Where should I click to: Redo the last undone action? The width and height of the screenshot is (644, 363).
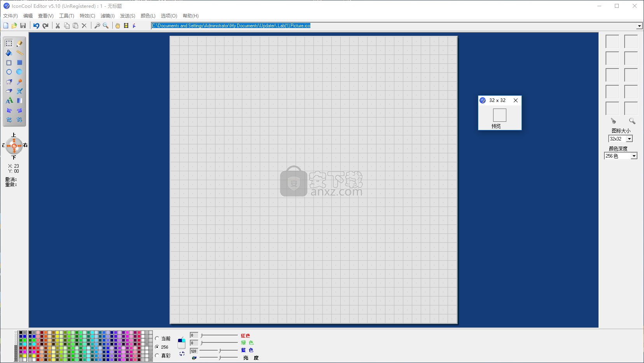coord(45,26)
